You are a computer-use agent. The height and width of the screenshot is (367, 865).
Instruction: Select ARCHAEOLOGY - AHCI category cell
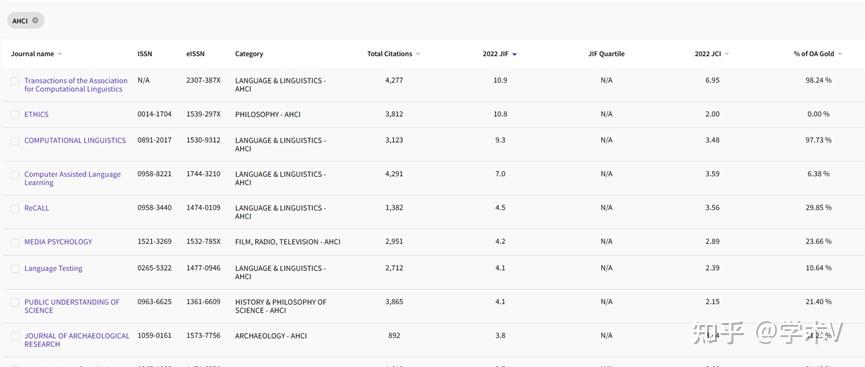click(x=271, y=336)
